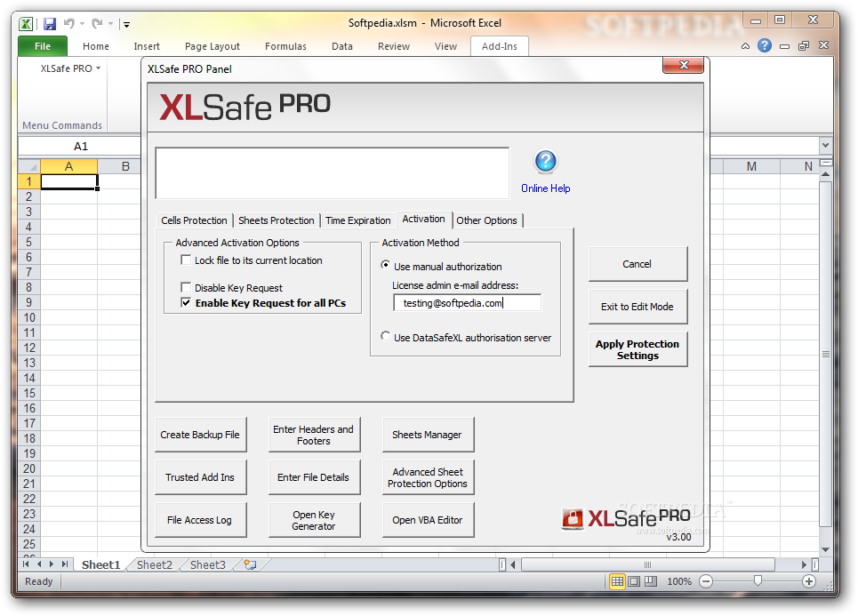Open Undo history dropdown arrow
The image size is (858, 616).
pos(82,23)
